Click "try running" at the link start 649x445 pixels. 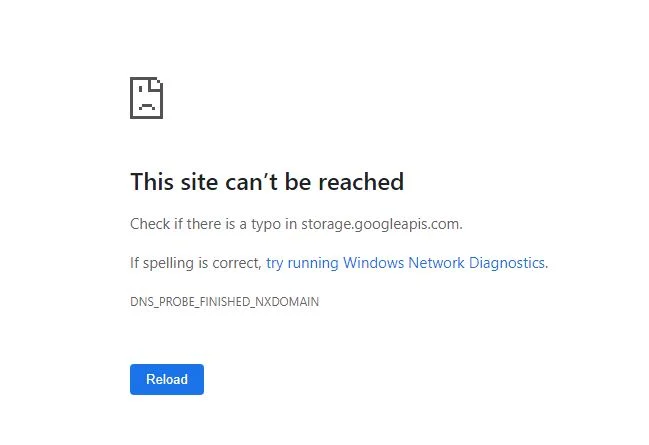point(302,263)
